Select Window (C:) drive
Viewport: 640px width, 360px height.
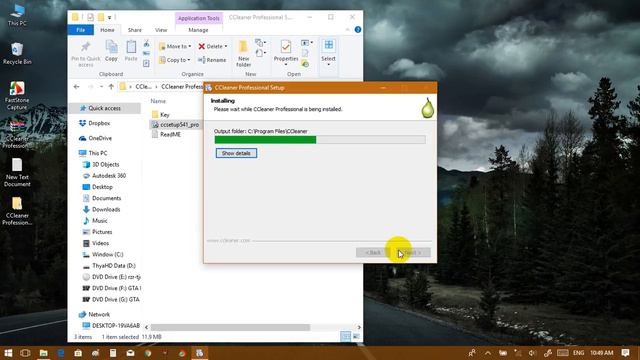tap(107, 254)
